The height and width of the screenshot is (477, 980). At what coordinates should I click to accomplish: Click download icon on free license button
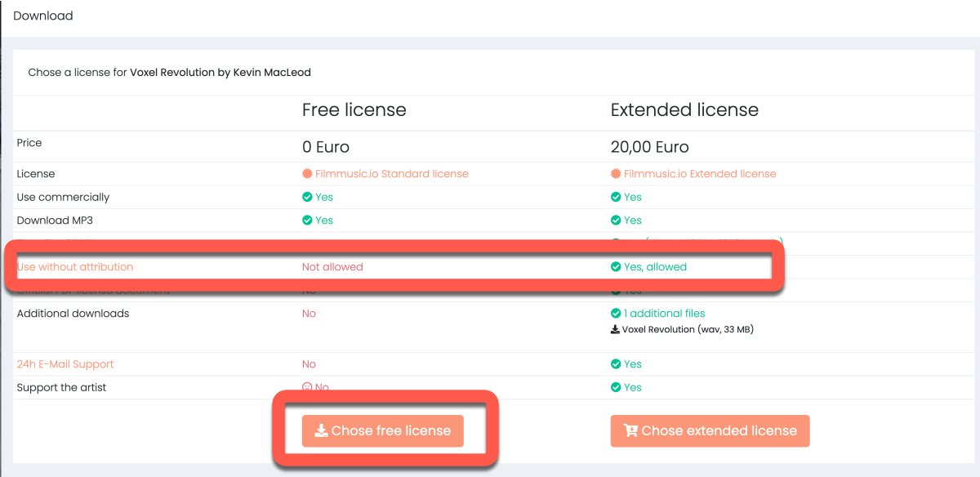coord(321,431)
